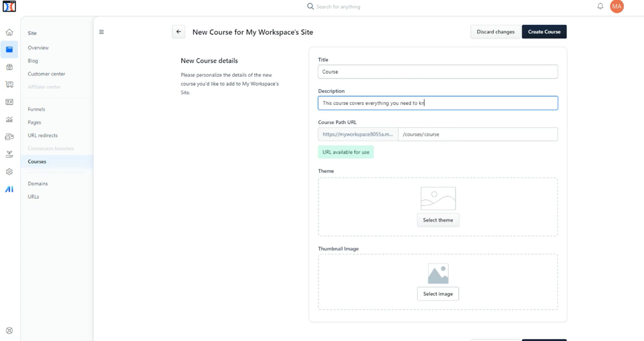
Task: Go to Blog in site menu
Action: pos(33,61)
